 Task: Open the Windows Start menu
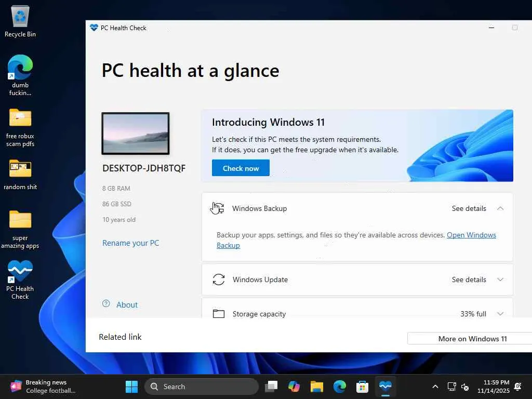click(x=131, y=387)
